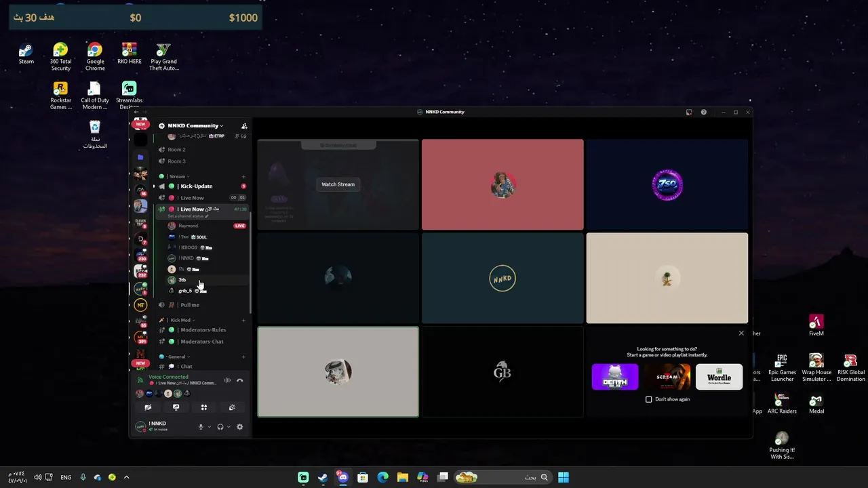Add a channel to the Stream category
Viewport: 868px width, 488px height.
243,176
